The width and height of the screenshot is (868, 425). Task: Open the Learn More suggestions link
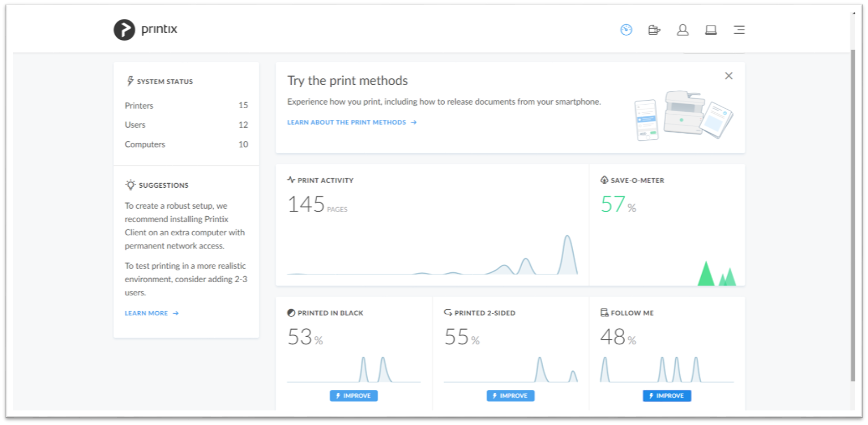pos(151,313)
